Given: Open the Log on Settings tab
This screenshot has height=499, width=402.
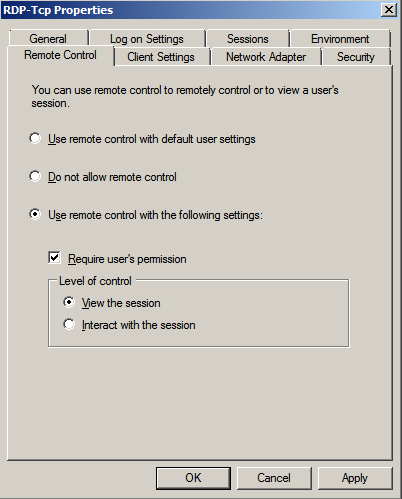Looking at the screenshot, I should click(x=147, y=39).
